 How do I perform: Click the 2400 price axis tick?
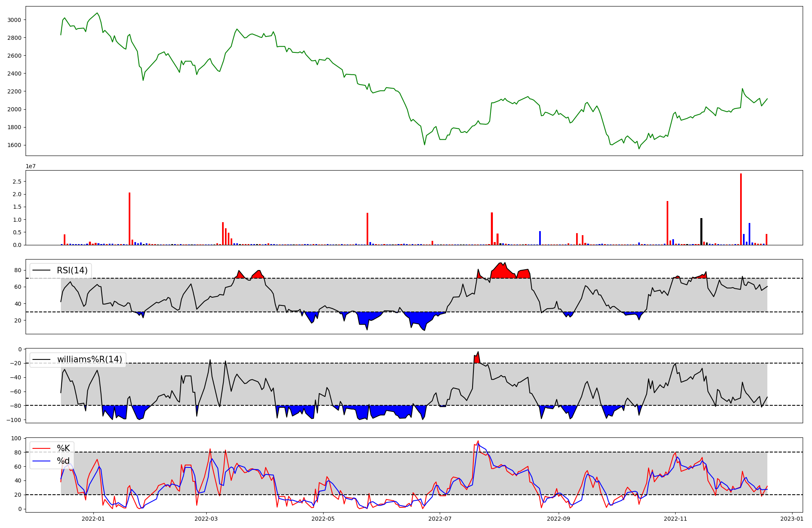(x=14, y=74)
